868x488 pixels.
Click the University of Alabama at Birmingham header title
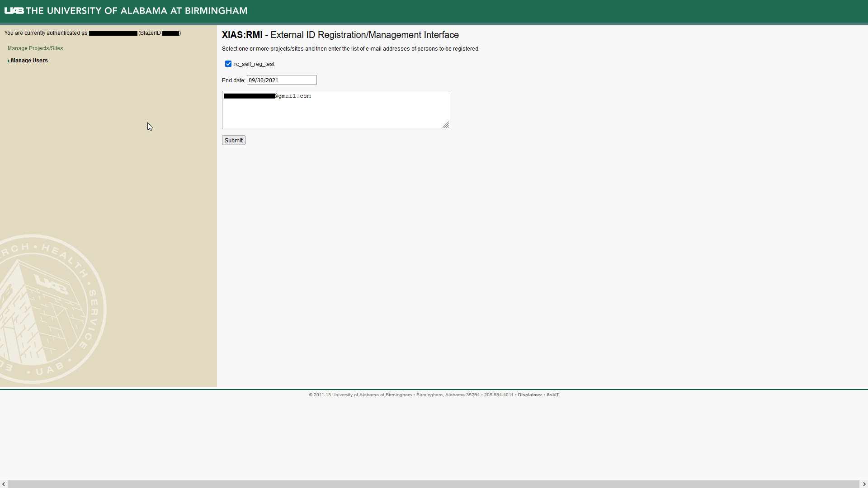pyautogui.click(x=137, y=10)
